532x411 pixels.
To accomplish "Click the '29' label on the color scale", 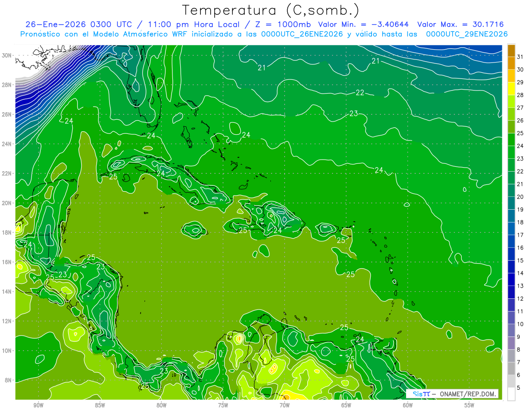I will (520, 82).
